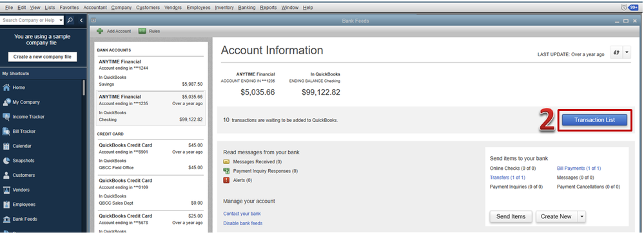The height and width of the screenshot is (235, 644).
Task: Click the green Add Account plus icon
Action: pos(100,31)
